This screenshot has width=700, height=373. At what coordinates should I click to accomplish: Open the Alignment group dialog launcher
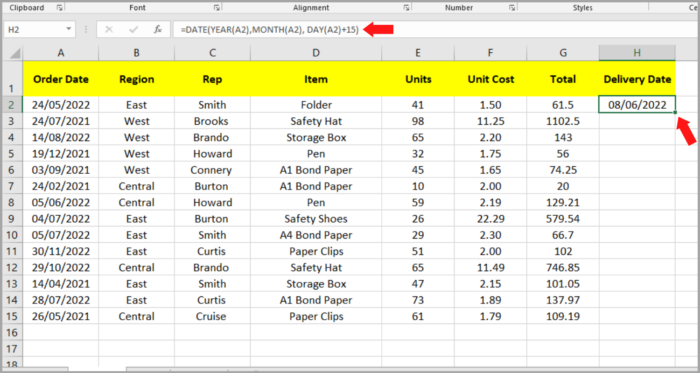407,8
